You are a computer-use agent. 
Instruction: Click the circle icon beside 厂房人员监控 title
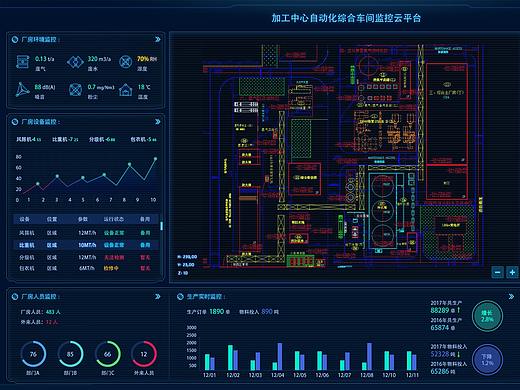pyautogui.click(x=15, y=297)
